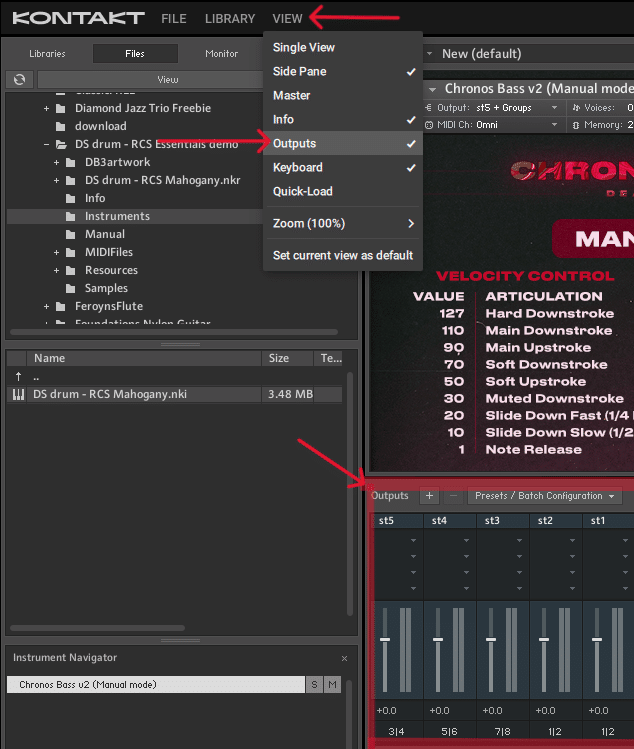Click the FeroynsFlute folder icon

click(x=61, y=307)
